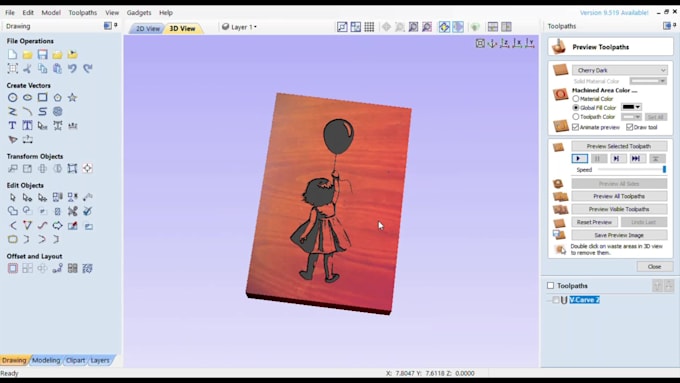This screenshot has width=680, height=383.
Task: Open the Edit menu
Action: pos(28,13)
